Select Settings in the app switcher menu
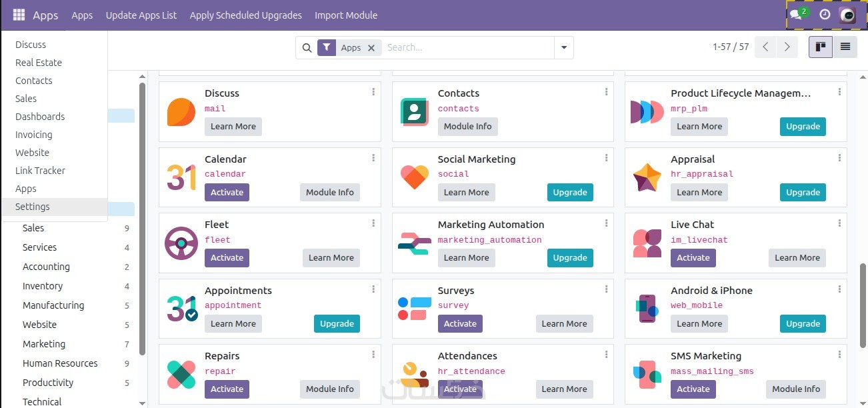The height and width of the screenshot is (408, 868). click(x=54, y=207)
